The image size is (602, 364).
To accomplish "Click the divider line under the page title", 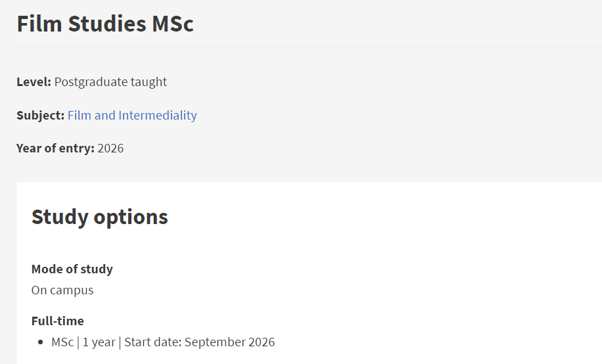I will 309,47.
